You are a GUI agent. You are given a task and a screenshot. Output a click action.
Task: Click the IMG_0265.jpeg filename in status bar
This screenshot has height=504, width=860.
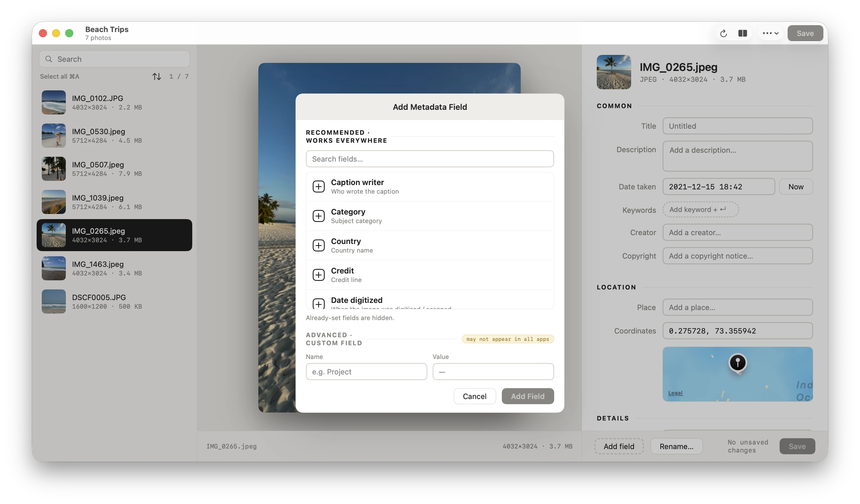point(231,446)
